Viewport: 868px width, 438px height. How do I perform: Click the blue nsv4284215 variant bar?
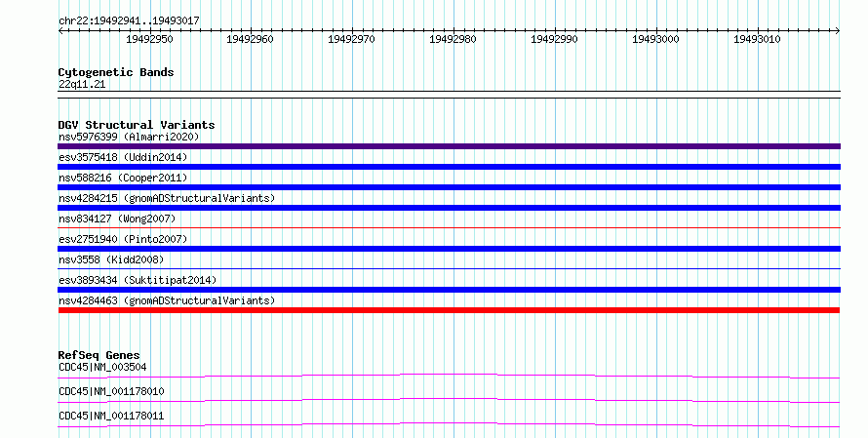tap(449, 208)
